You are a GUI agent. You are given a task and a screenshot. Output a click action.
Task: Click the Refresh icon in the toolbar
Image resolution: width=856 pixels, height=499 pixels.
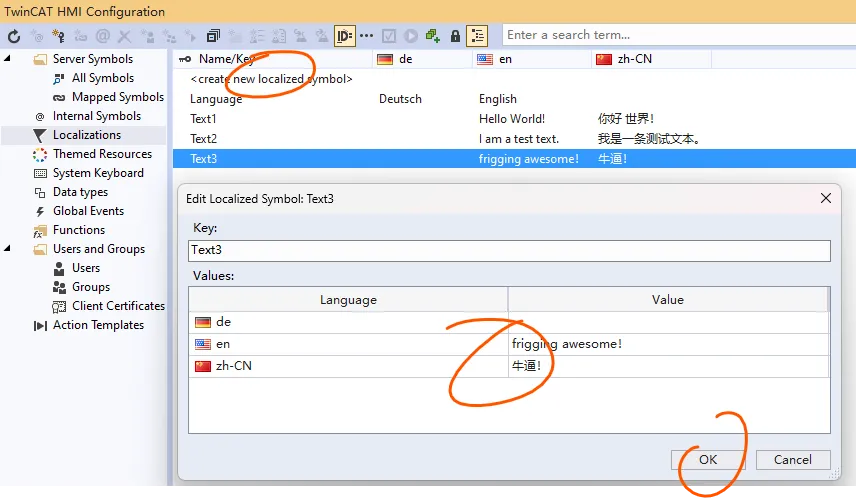(x=14, y=36)
